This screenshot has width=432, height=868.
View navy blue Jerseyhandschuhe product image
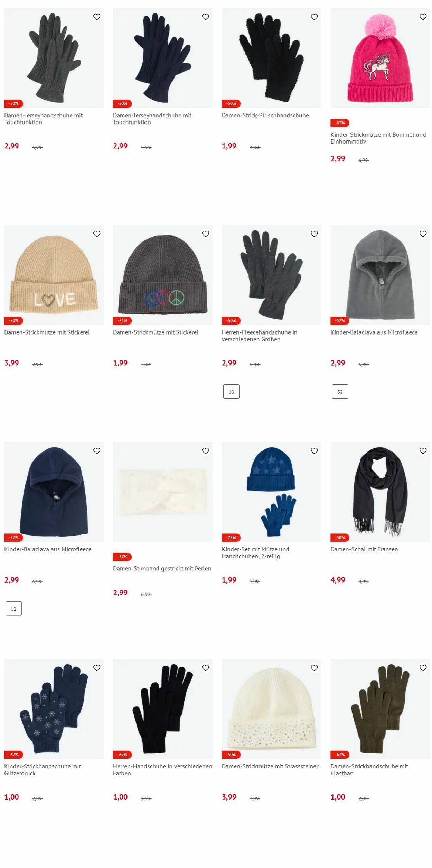pos(163,58)
